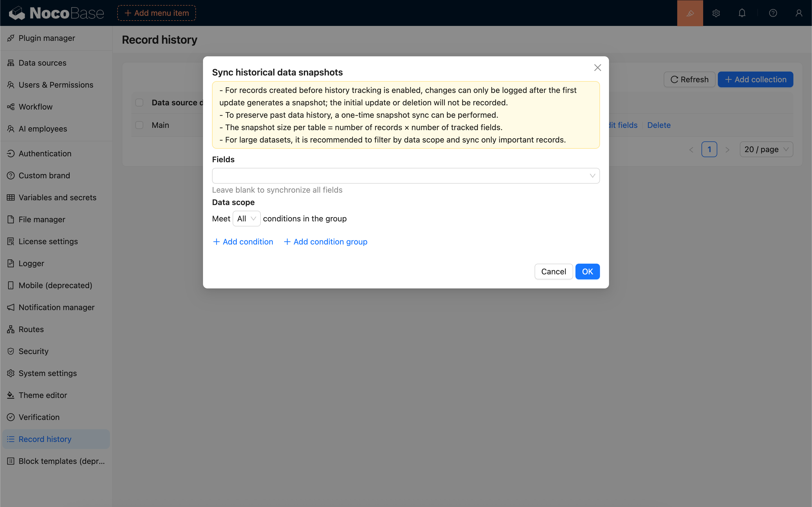Open the settings gear icon in header
The height and width of the screenshot is (507, 812).
716,13
